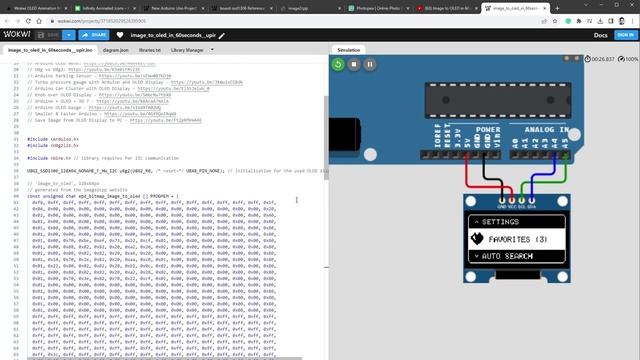
Task: Open the save options dropdown arrow
Action: coord(69,35)
